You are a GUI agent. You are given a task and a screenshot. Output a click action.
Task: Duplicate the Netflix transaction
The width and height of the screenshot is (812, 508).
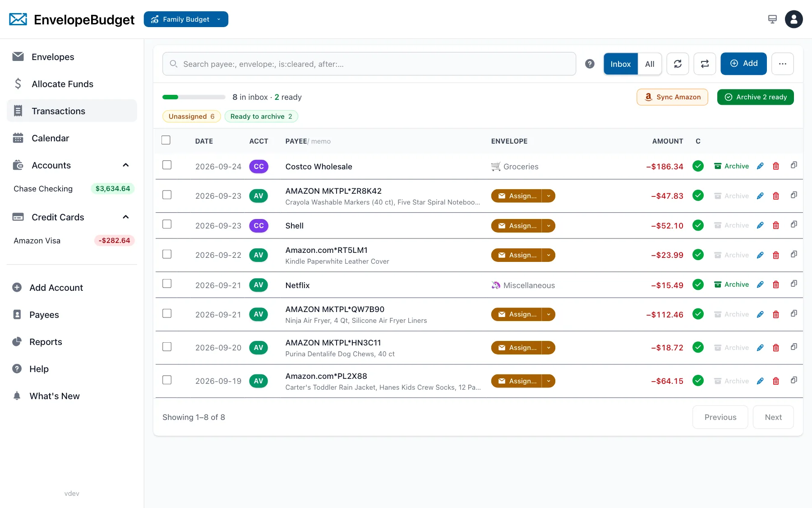tap(794, 284)
